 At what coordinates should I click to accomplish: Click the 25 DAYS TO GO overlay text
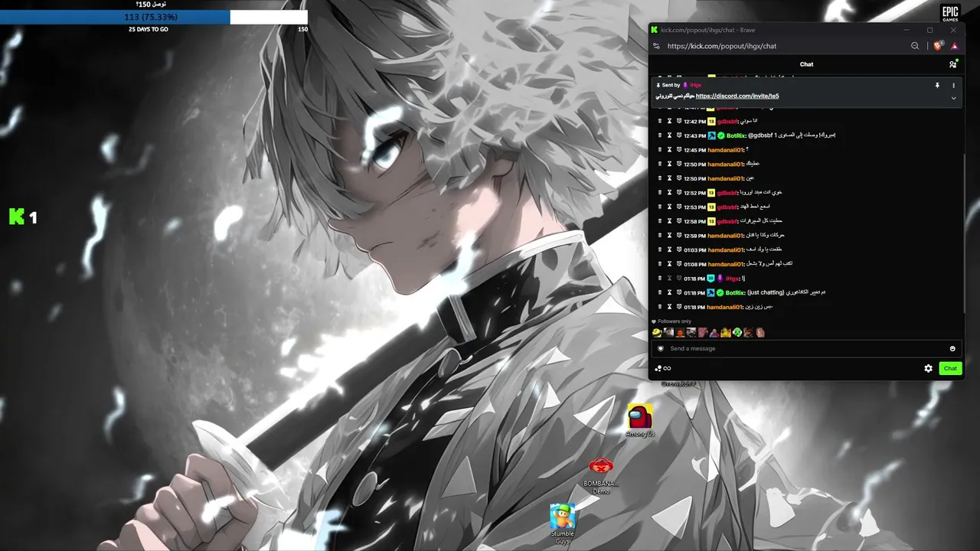tap(149, 29)
